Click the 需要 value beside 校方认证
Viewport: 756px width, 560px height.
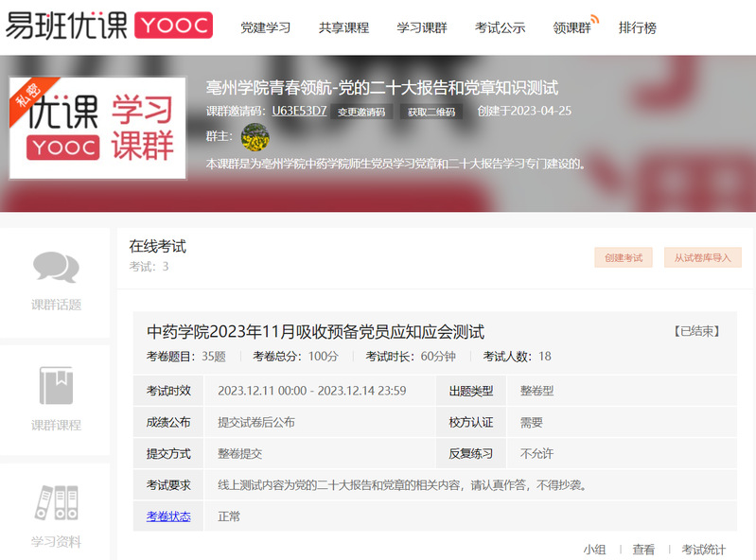point(532,423)
